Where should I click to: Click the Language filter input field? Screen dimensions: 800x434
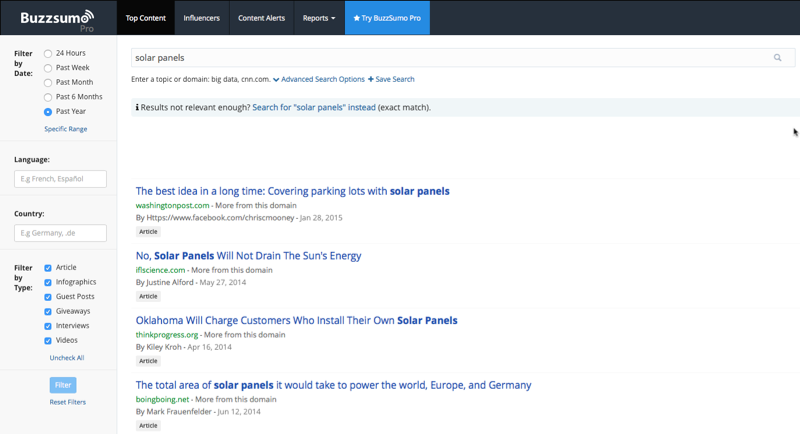(x=60, y=179)
